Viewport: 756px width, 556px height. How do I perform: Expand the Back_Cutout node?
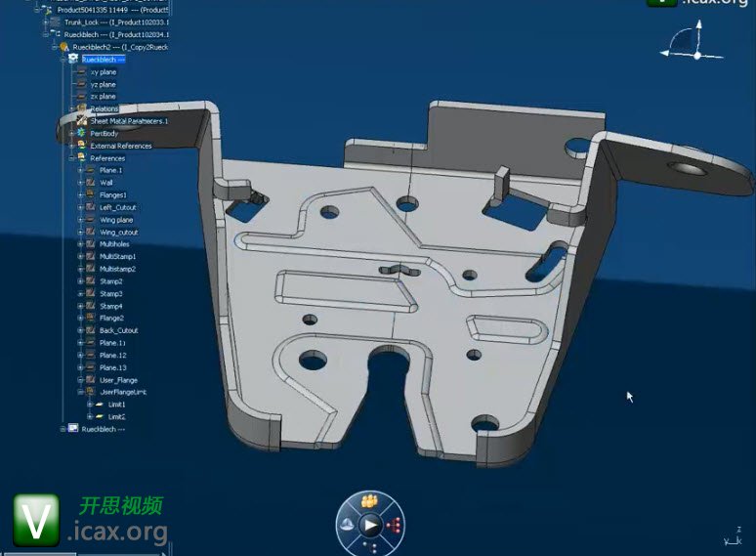80,330
